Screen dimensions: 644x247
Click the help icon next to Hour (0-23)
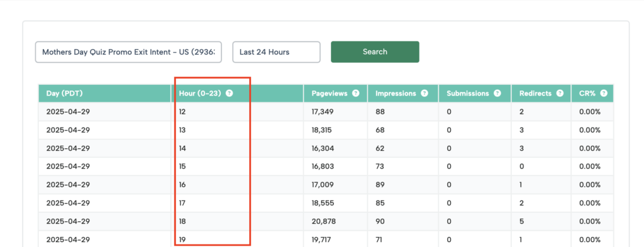point(230,94)
